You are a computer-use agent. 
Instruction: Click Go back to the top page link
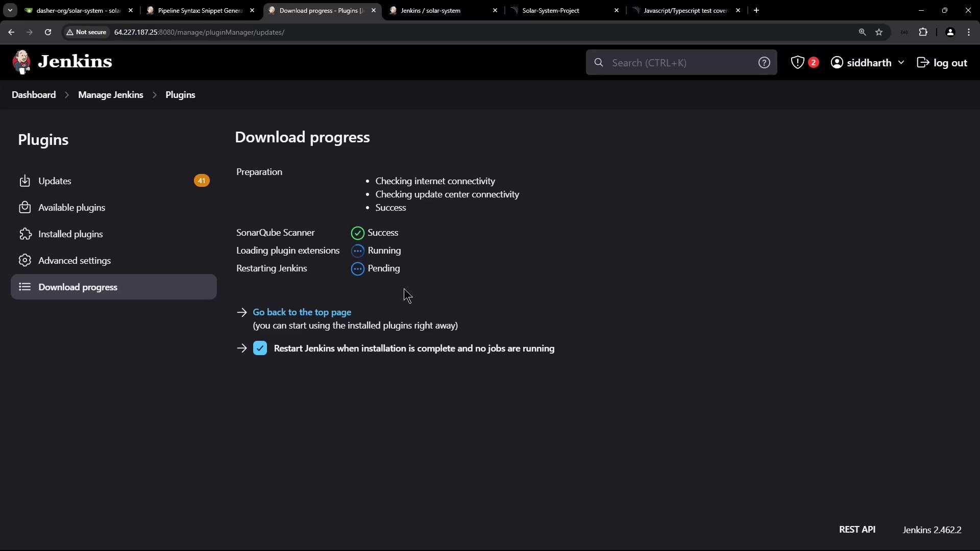[x=302, y=312]
